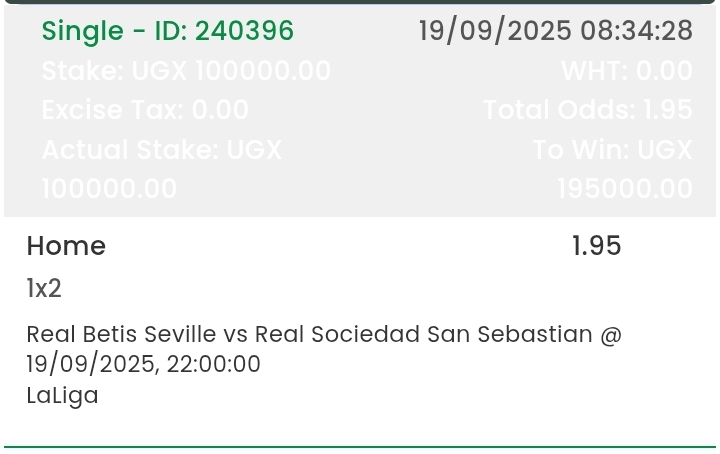Click the actual stake amount 100000.00

[109, 189]
